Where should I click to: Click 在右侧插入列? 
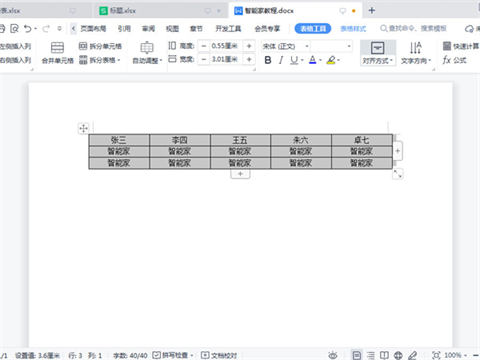tap(15, 60)
